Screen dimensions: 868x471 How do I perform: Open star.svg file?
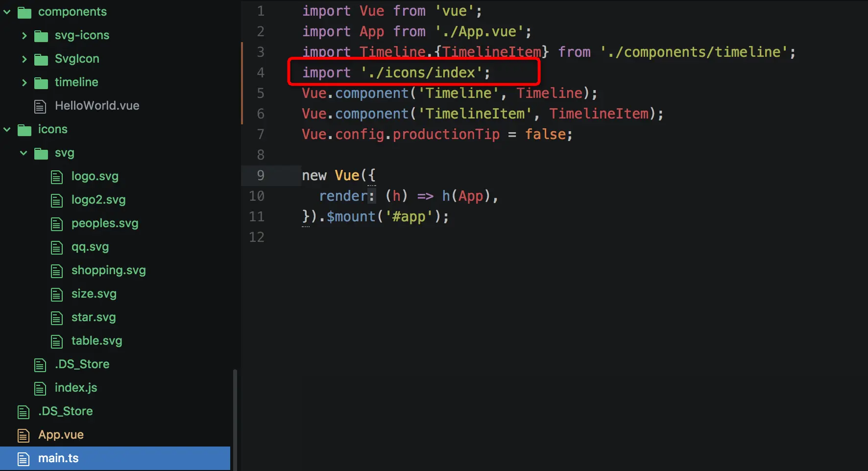[x=94, y=317]
